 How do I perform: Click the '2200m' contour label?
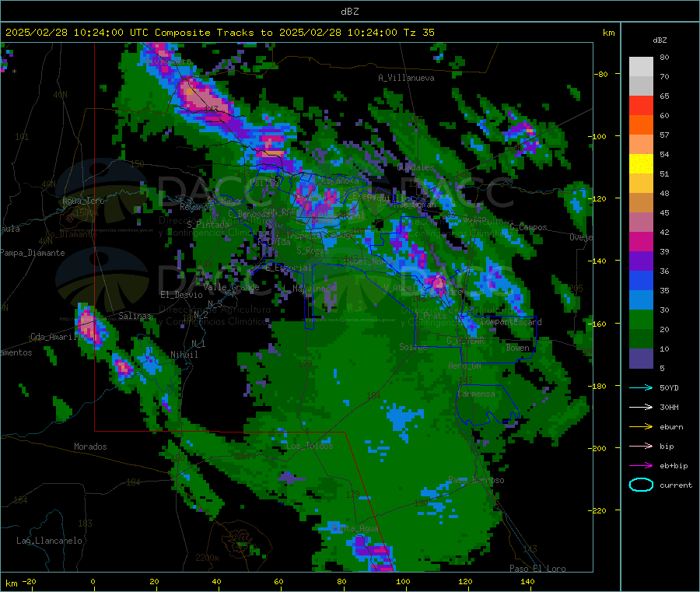coord(207,558)
